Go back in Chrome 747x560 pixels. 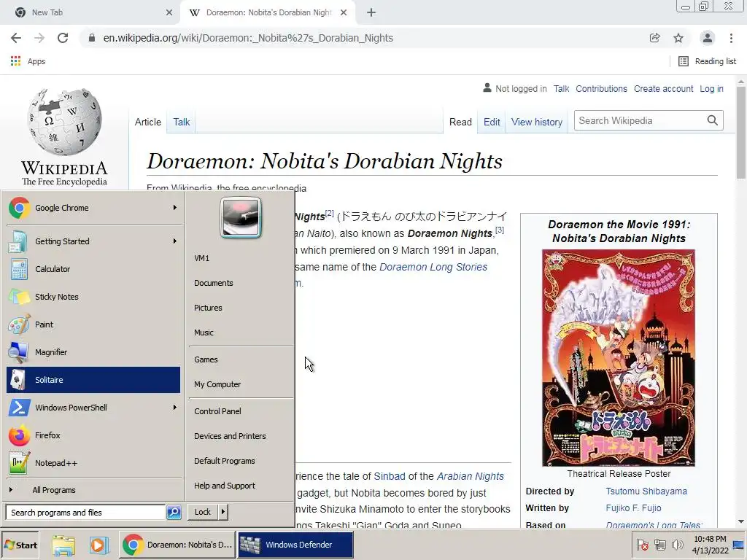[x=16, y=38]
